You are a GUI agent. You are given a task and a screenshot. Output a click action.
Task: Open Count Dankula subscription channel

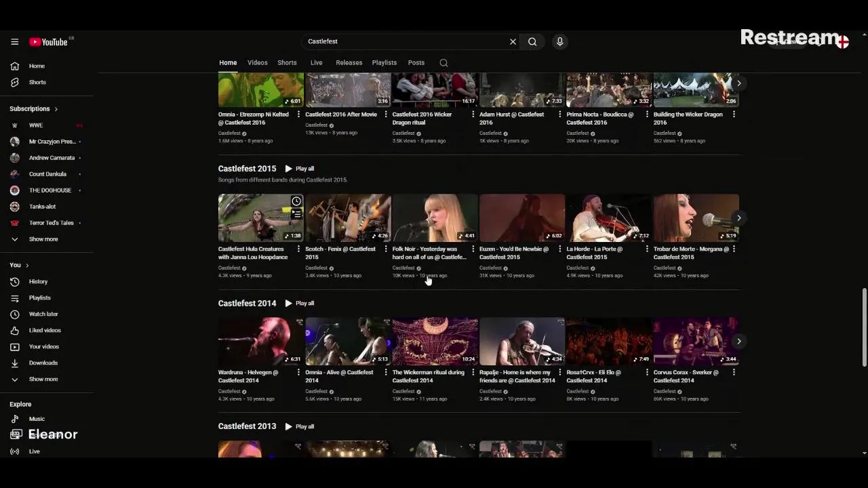(x=46, y=174)
